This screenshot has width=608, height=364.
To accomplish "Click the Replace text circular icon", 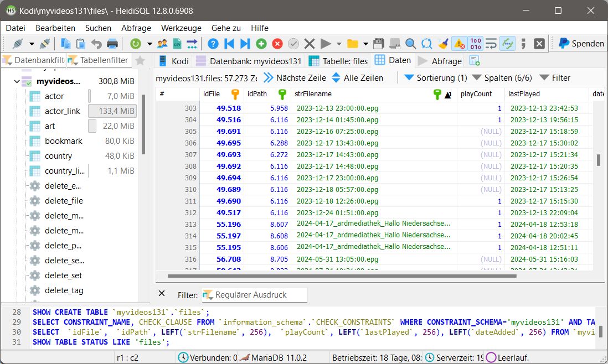I will coord(426,44).
